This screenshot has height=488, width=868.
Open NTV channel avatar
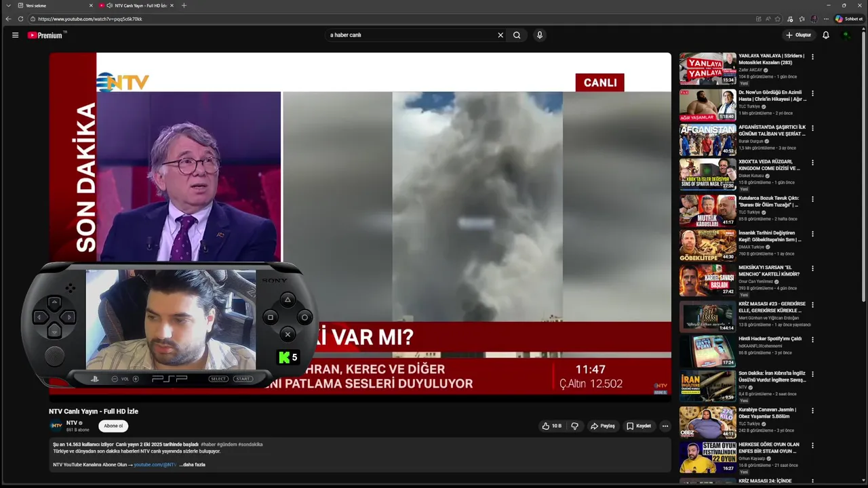click(56, 426)
